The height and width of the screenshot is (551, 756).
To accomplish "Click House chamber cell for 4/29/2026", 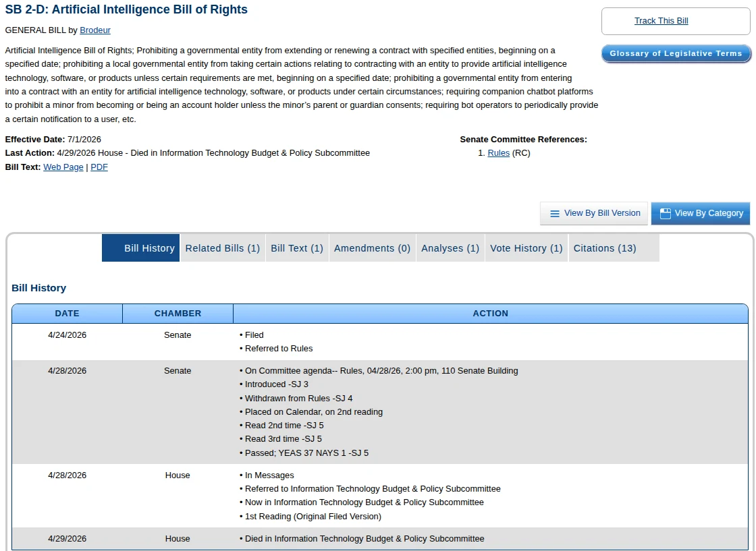I will pos(178,539).
